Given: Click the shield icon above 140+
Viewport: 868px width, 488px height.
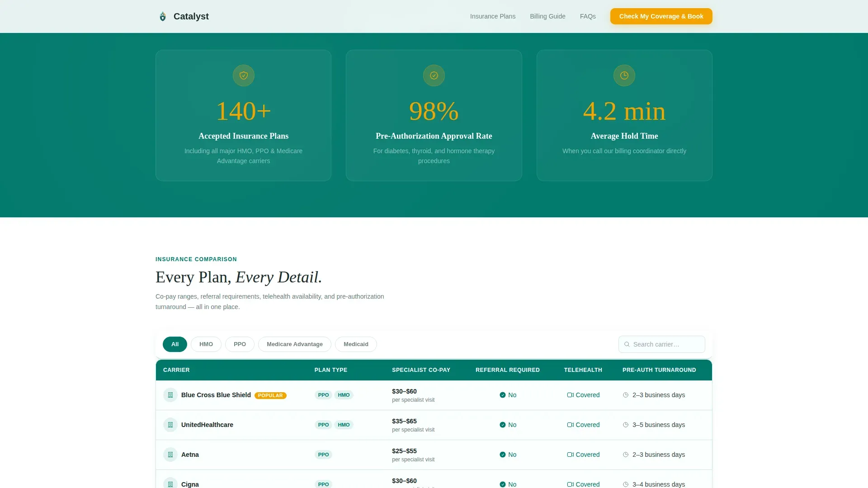Looking at the screenshot, I should (244, 75).
